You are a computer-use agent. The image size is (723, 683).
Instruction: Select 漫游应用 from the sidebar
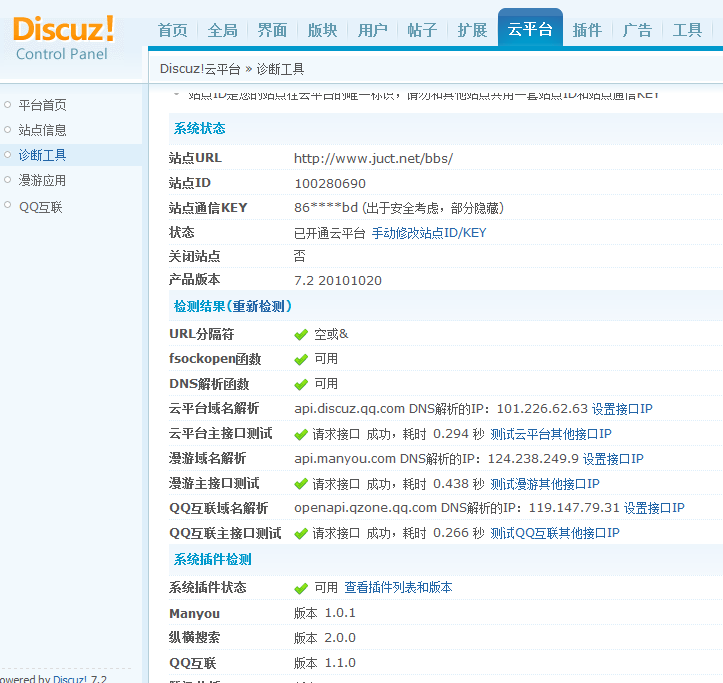(42, 181)
